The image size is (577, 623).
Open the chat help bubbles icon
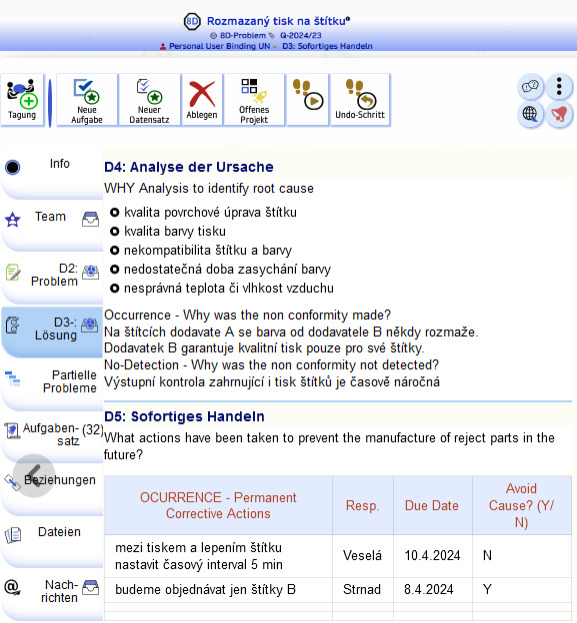pos(531,86)
